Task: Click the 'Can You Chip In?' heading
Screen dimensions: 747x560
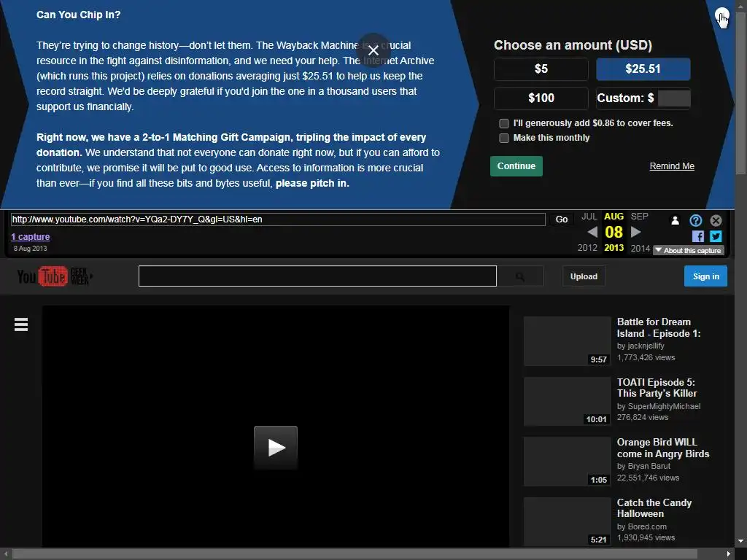Action: click(x=78, y=15)
